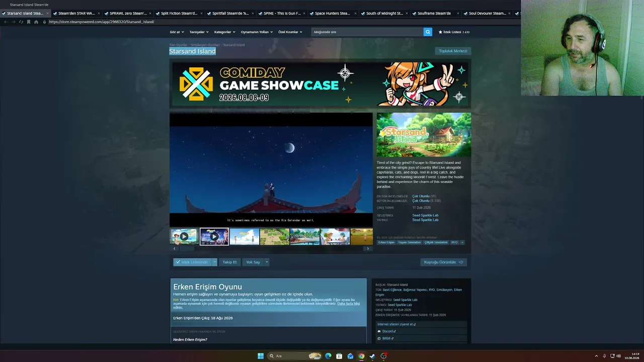The width and height of the screenshot is (644, 362).
Task: Expand the Özel Kısımlar menu
Action: 290,32
